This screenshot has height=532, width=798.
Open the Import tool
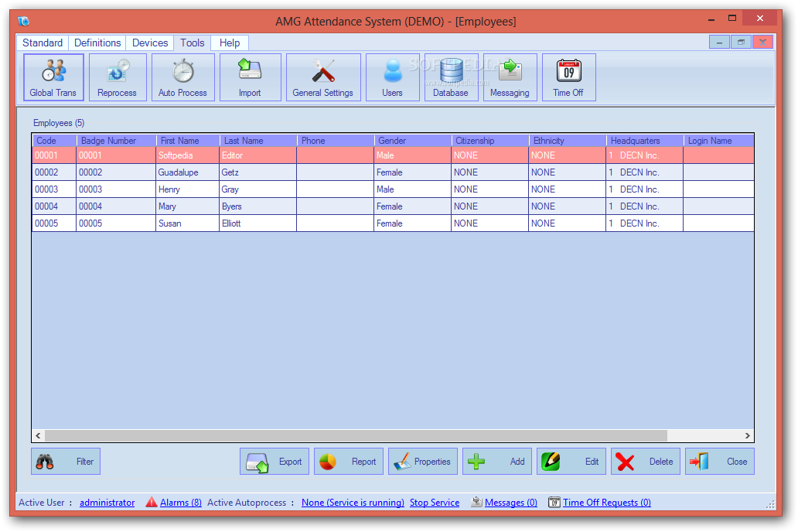coord(250,77)
